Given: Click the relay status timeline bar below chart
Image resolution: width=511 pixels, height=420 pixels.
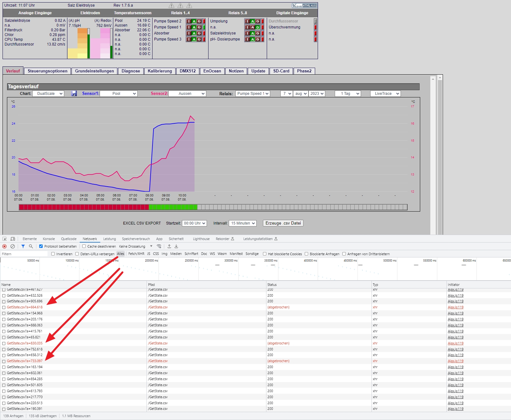Looking at the screenshot, I should 213,207.
